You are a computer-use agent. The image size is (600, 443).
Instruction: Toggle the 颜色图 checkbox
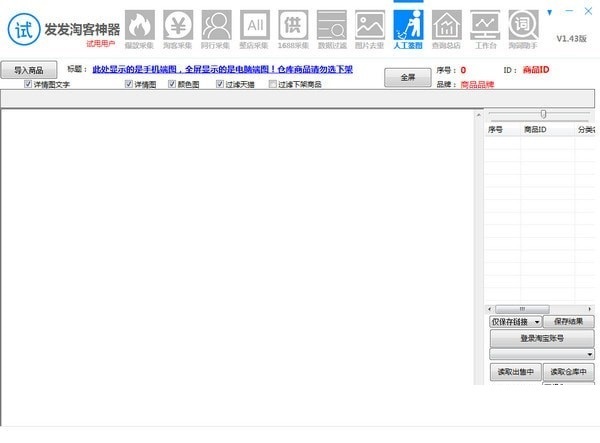tap(172, 84)
